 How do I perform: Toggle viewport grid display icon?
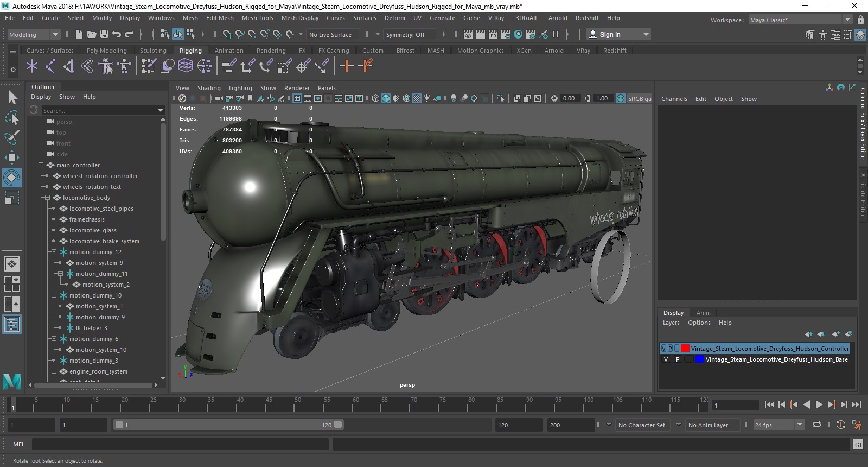click(297, 98)
